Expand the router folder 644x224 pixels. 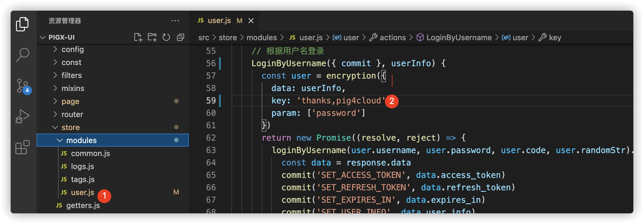(x=72, y=114)
